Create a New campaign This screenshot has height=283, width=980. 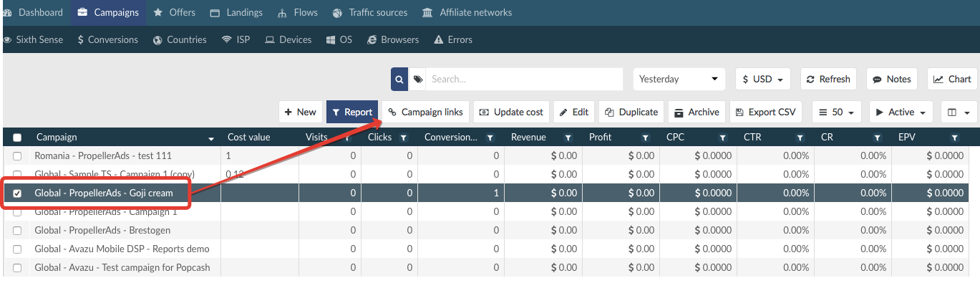(x=300, y=112)
